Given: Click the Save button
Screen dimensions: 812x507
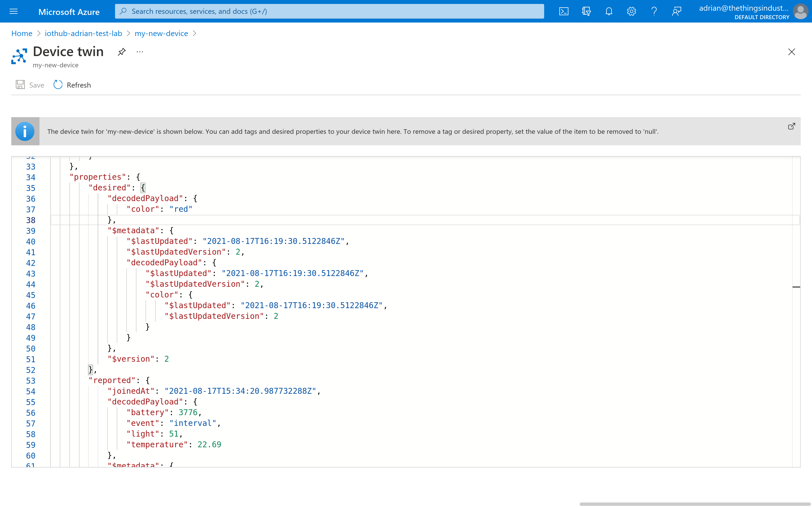Looking at the screenshot, I should pos(30,85).
